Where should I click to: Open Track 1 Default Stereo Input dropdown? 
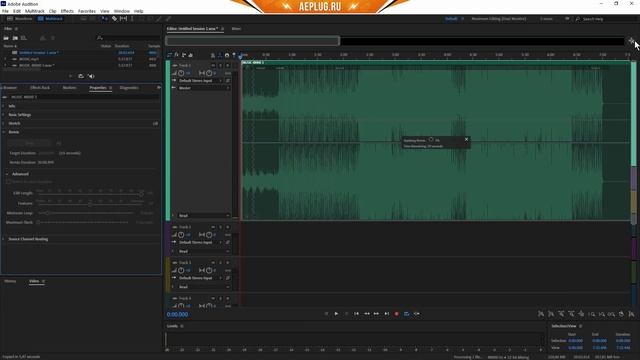point(200,80)
